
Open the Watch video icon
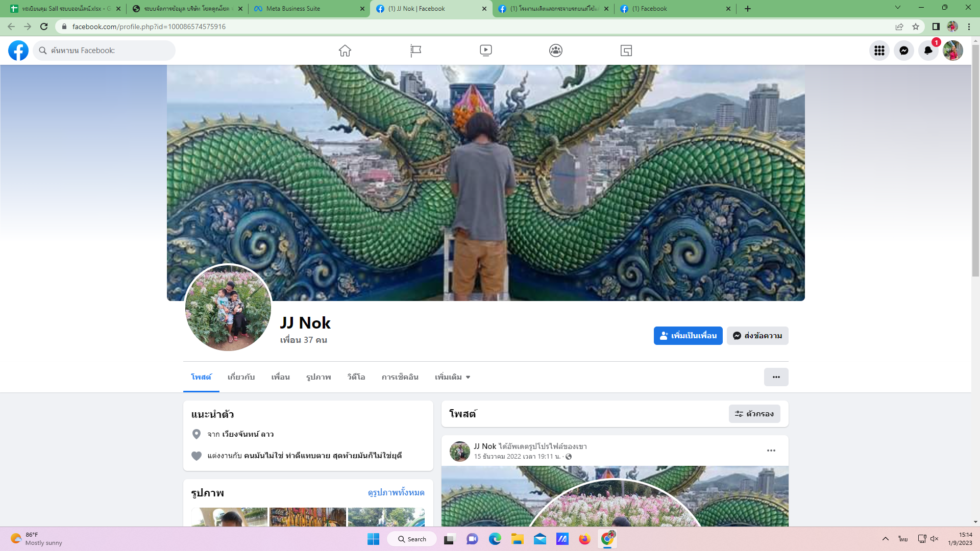click(486, 51)
